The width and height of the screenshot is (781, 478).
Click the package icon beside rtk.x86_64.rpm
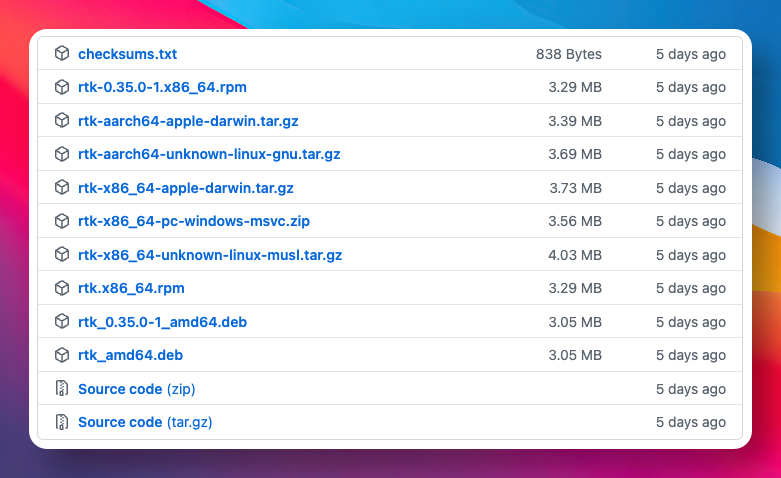[62, 288]
